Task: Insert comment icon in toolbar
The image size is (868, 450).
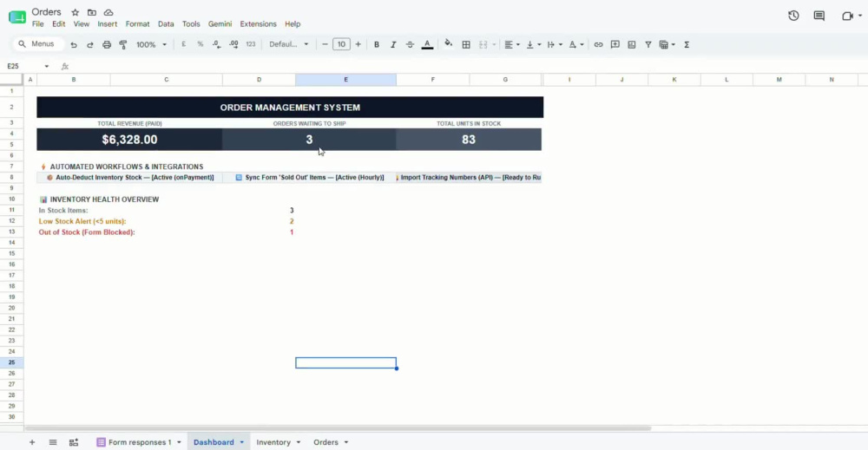Action: tap(615, 44)
